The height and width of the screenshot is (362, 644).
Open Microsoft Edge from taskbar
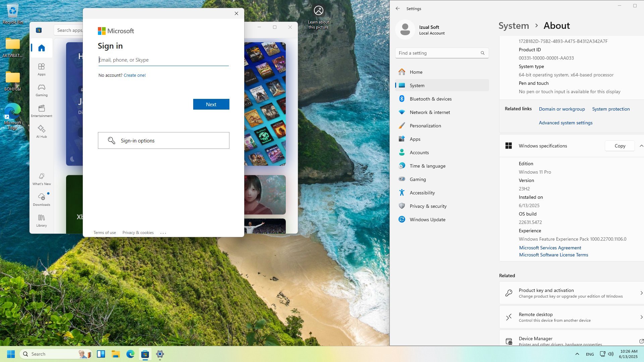coord(130,354)
